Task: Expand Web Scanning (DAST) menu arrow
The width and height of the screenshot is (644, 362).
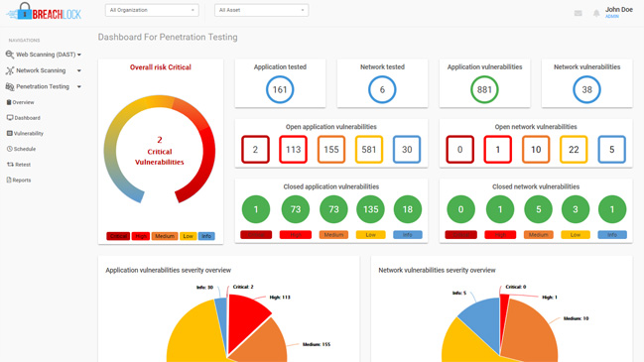Action: [79, 55]
